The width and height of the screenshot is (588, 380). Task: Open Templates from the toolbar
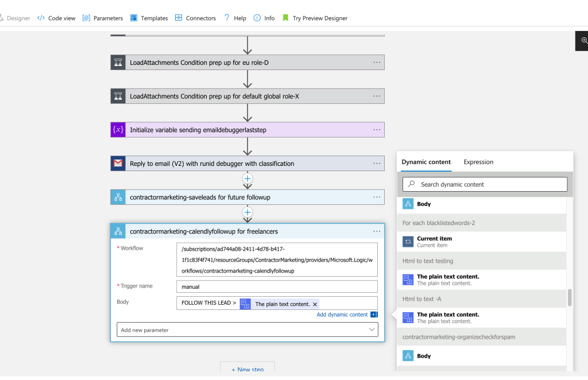tap(149, 18)
